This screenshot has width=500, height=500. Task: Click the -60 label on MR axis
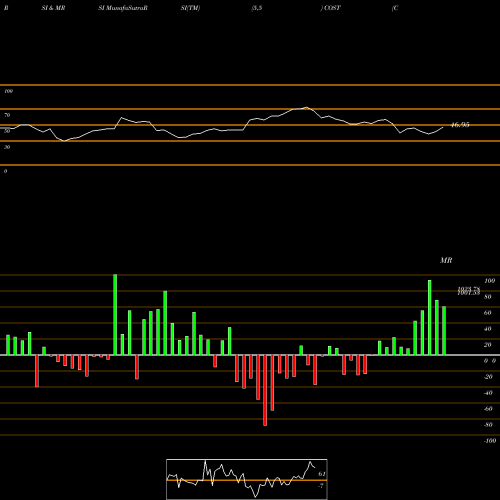tap(488, 409)
